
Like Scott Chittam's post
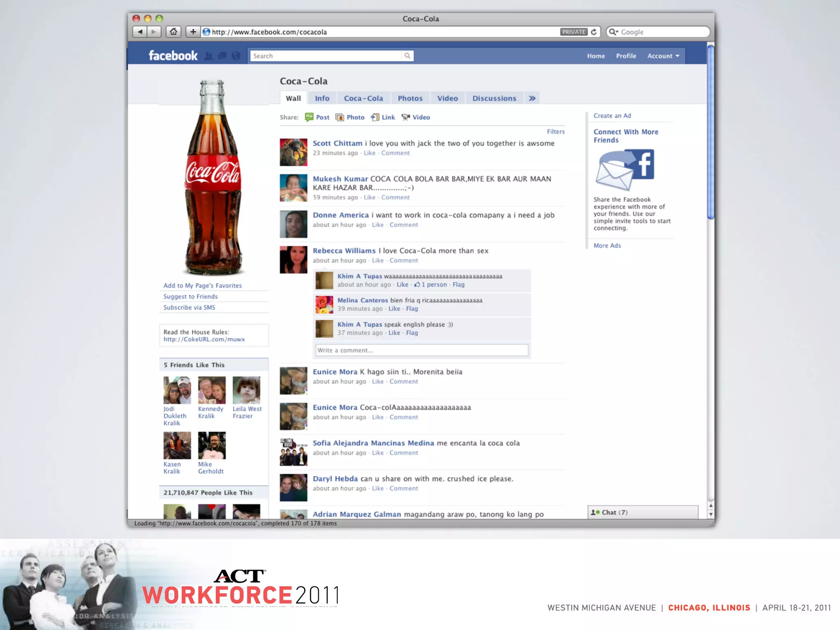(370, 153)
